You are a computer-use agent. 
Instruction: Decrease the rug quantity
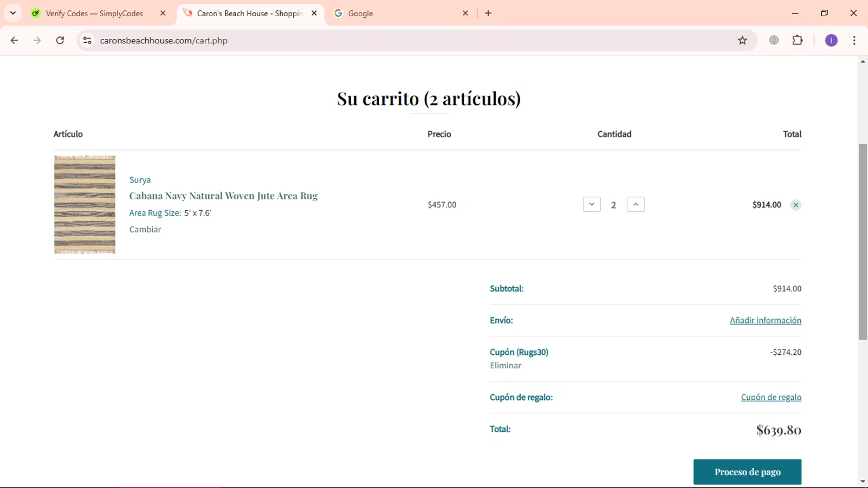coord(591,204)
